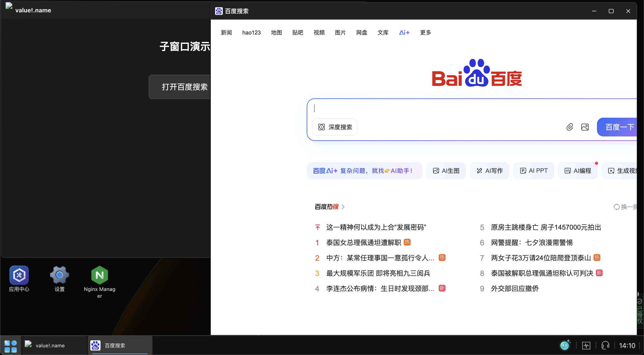
Task: Expand 百度热搜 with the chevron arrow
Action: 343,207
